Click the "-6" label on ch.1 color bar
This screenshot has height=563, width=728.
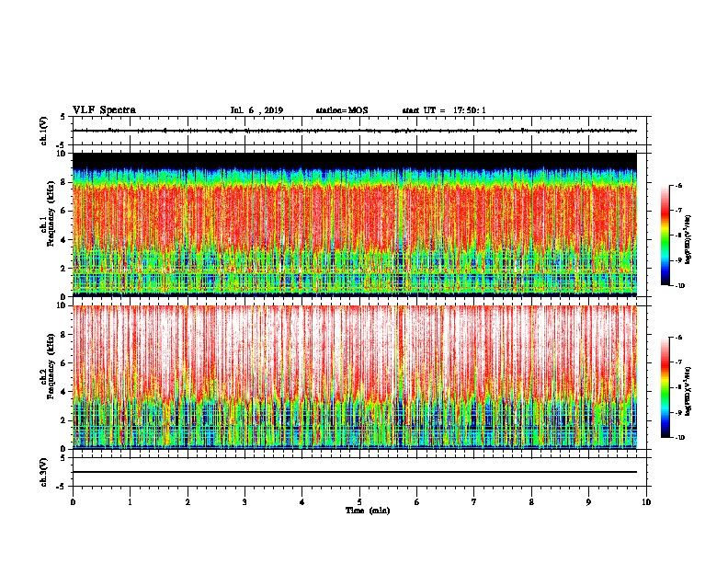[x=679, y=185]
